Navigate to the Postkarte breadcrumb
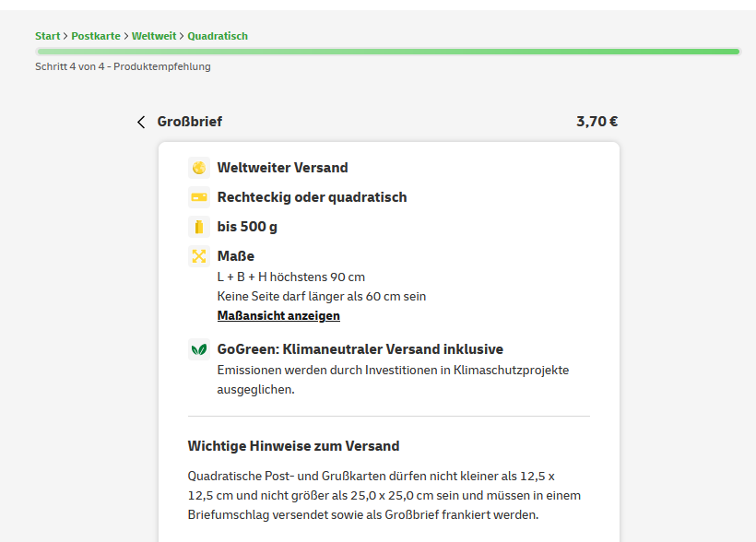The height and width of the screenshot is (542, 756). 95,37
